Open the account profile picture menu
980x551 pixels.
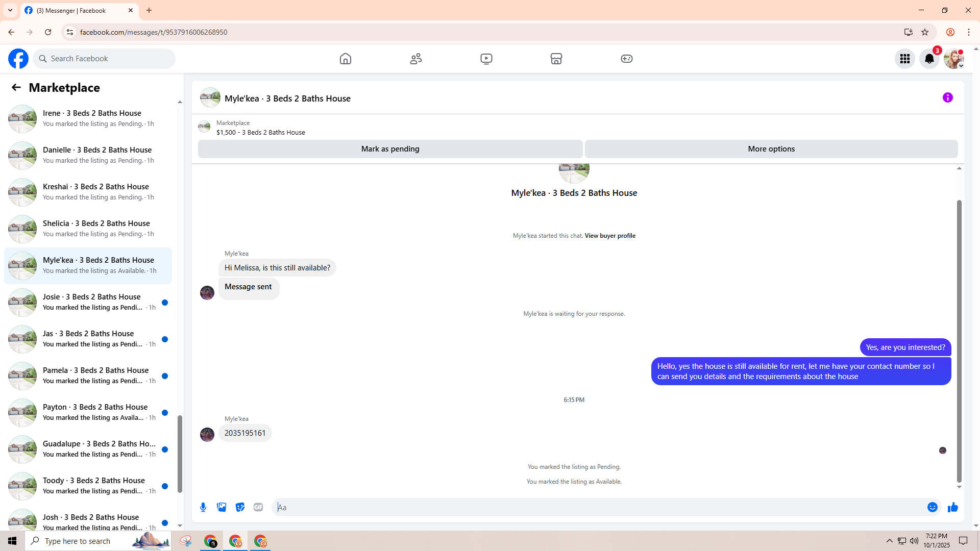(954, 59)
